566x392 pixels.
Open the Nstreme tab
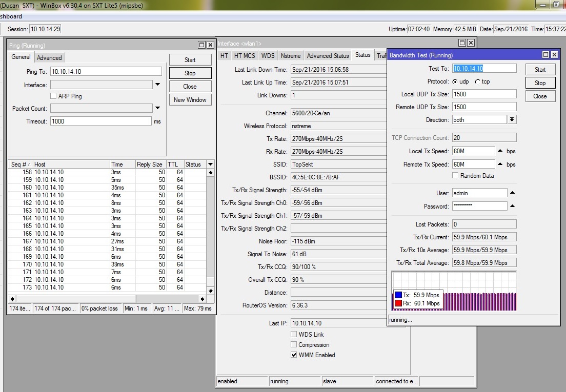(291, 55)
